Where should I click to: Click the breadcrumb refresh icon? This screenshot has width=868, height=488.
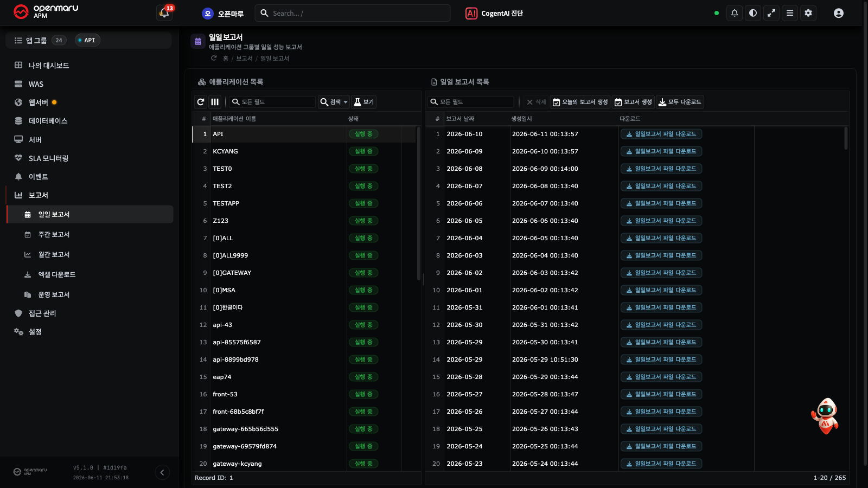(x=214, y=58)
